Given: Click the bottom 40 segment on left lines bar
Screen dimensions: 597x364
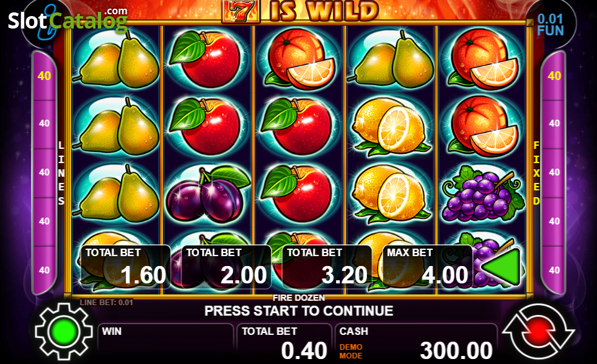Looking at the screenshot, I should (x=44, y=270).
